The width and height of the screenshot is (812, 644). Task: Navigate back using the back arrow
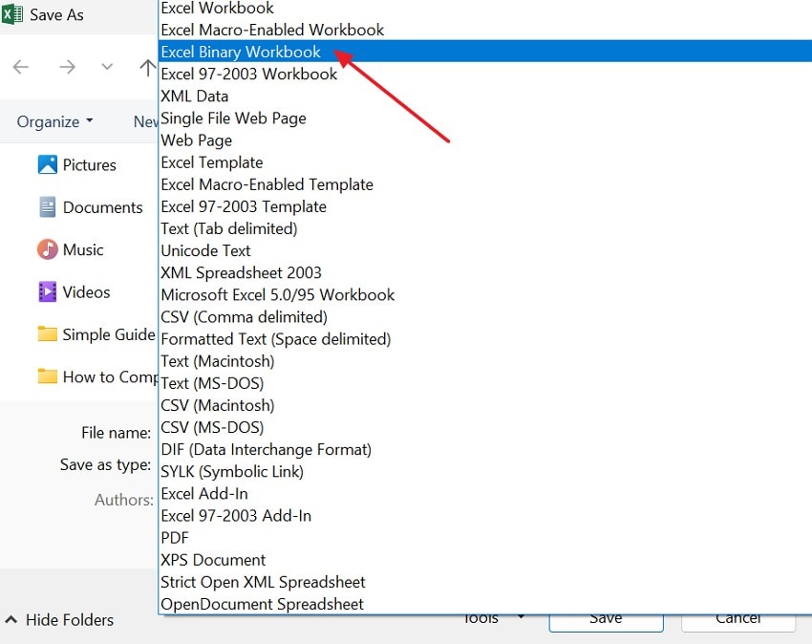(21, 67)
